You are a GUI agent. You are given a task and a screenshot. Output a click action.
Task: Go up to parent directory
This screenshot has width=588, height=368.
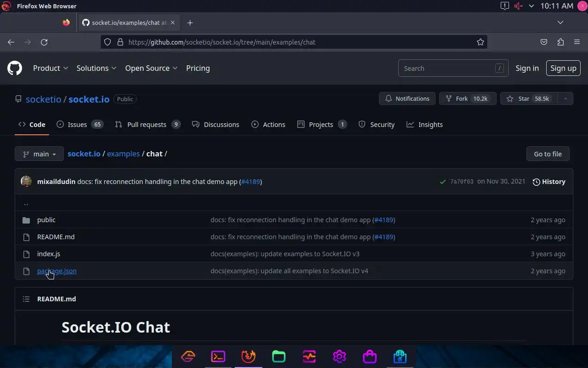click(x=26, y=203)
